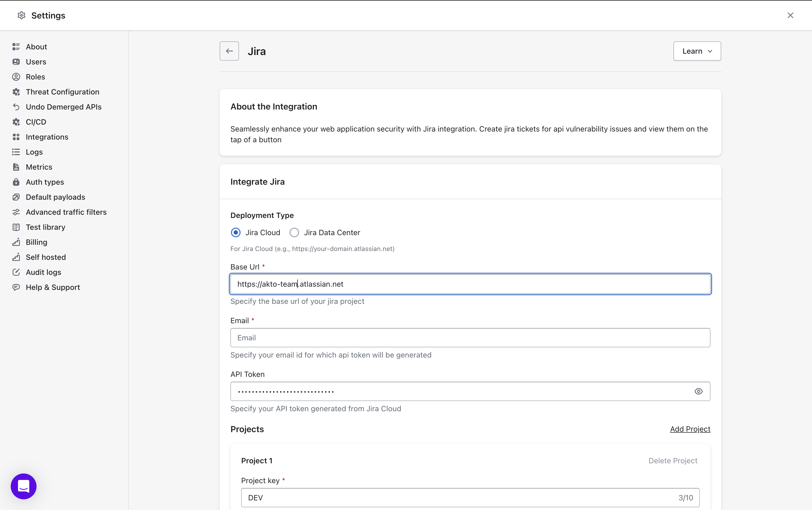The width and height of the screenshot is (812, 510).
Task: Go to Test library section
Action: [x=45, y=227]
